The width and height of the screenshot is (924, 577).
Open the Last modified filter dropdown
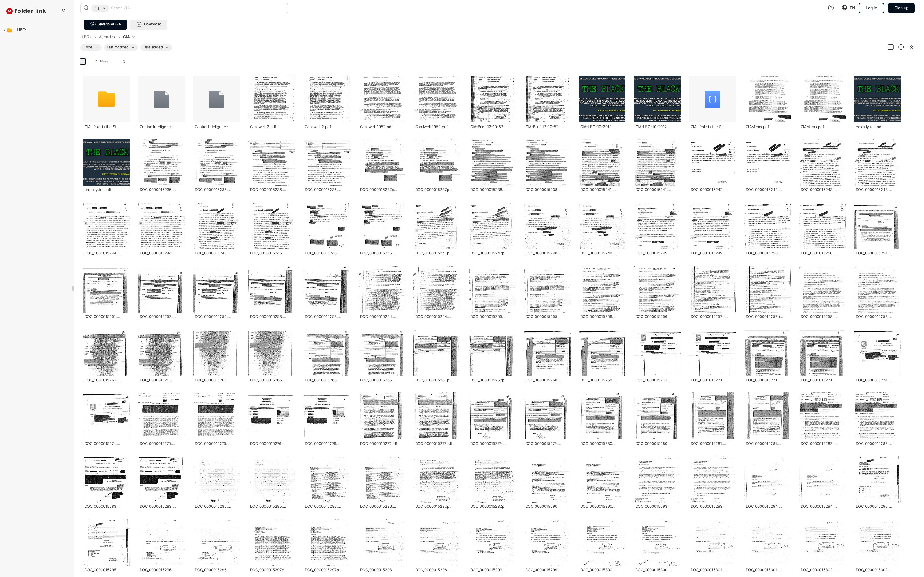(x=120, y=47)
